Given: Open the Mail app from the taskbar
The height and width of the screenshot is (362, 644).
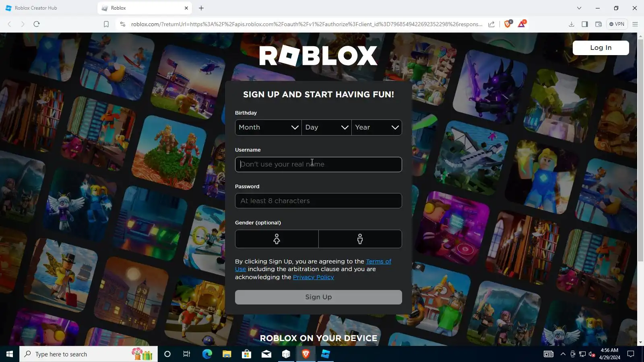Looking at the screenshot, I should pos(266,354).
